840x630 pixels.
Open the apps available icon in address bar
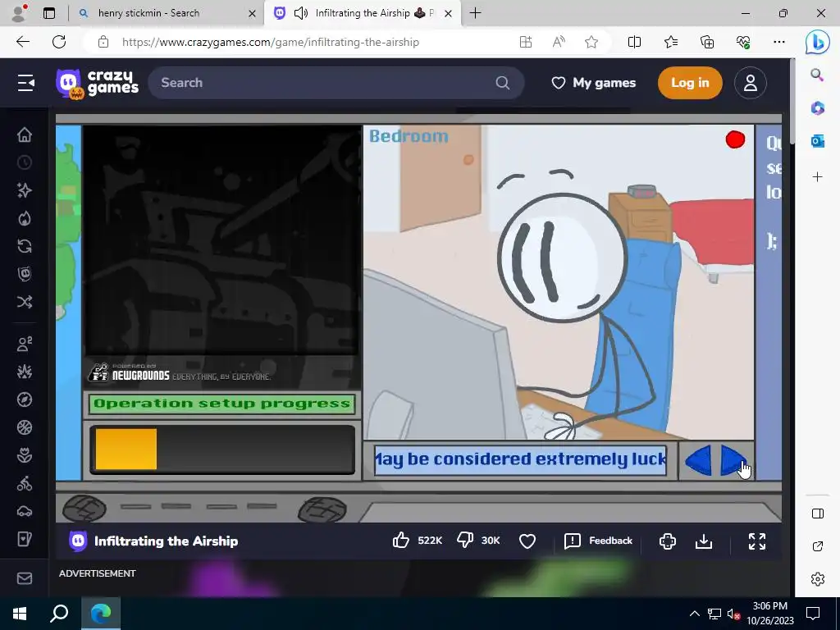(526, 42)
